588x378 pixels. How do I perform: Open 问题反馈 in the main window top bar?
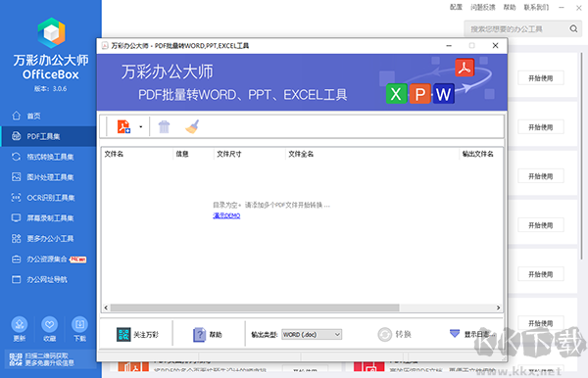pyautogui.click(x=483, y=7)
